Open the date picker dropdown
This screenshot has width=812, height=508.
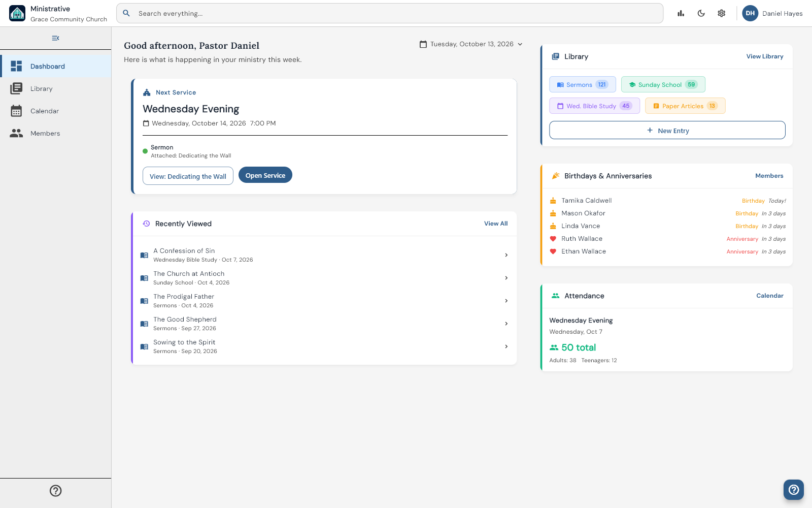tap(471, 44)
